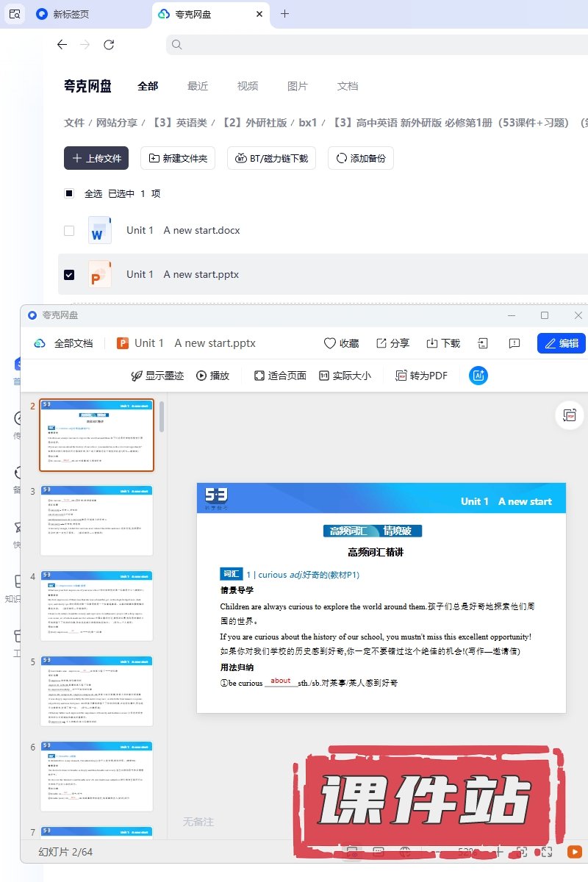Click the blue 编辑 edit button

point(562,343)
